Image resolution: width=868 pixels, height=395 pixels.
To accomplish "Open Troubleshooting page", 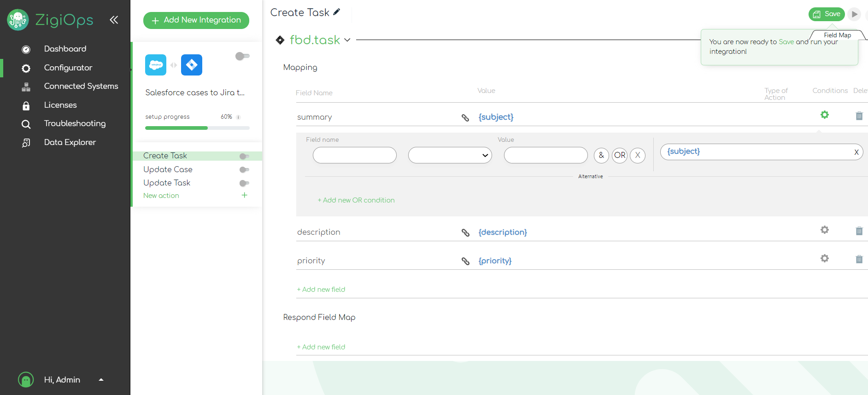I will tap(75, 123).
